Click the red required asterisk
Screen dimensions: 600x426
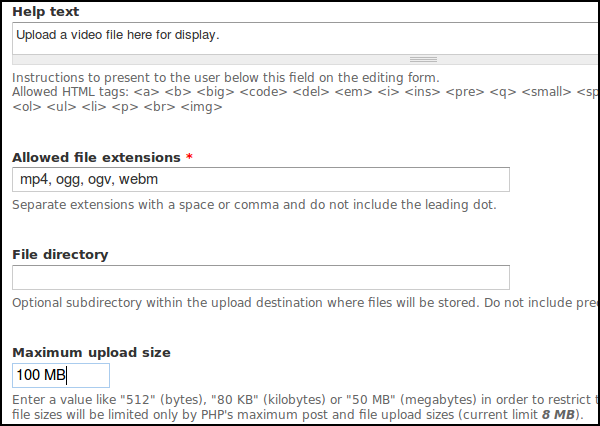[x=189, y=158]
